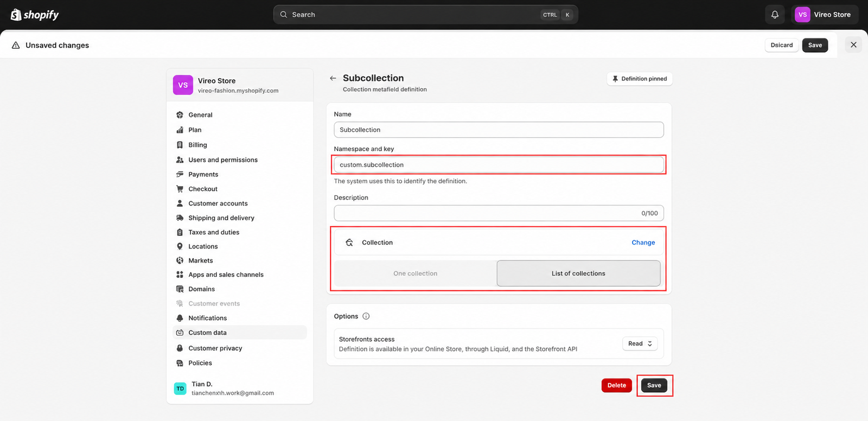
Task: Open Custom data settings
Action: point(240,333)
